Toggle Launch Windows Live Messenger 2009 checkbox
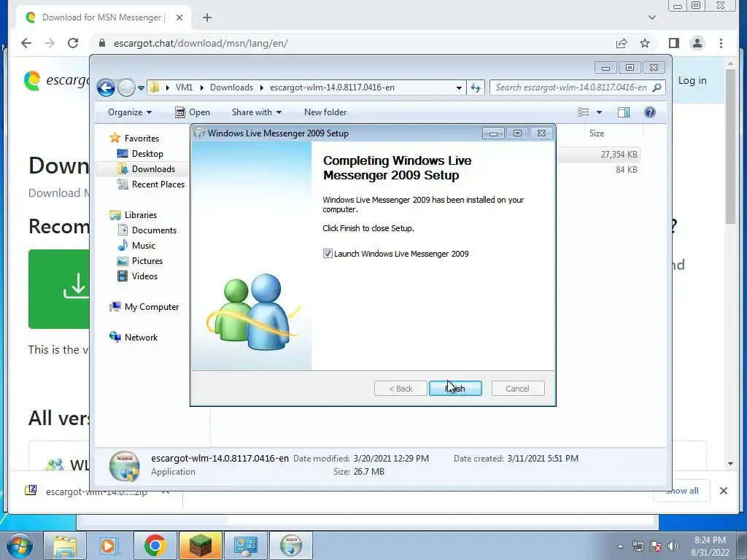The height and width of the screenshot is (560, 747). pyautogui.click(x=328, y=253)
